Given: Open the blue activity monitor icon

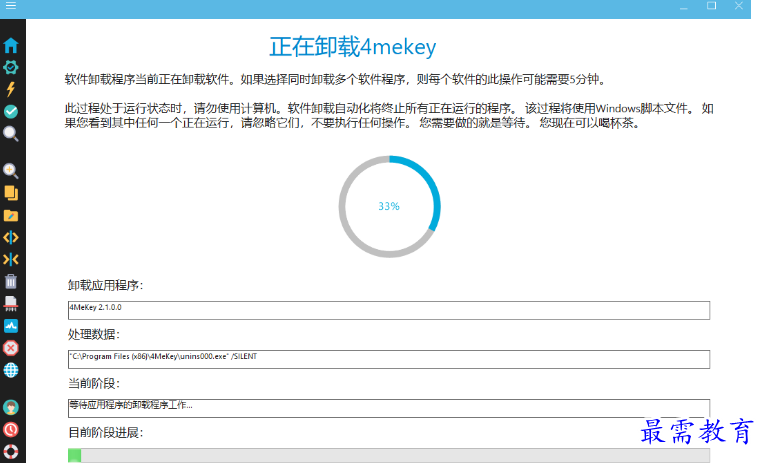Looking at the screenshot, I should coord(11,326).
